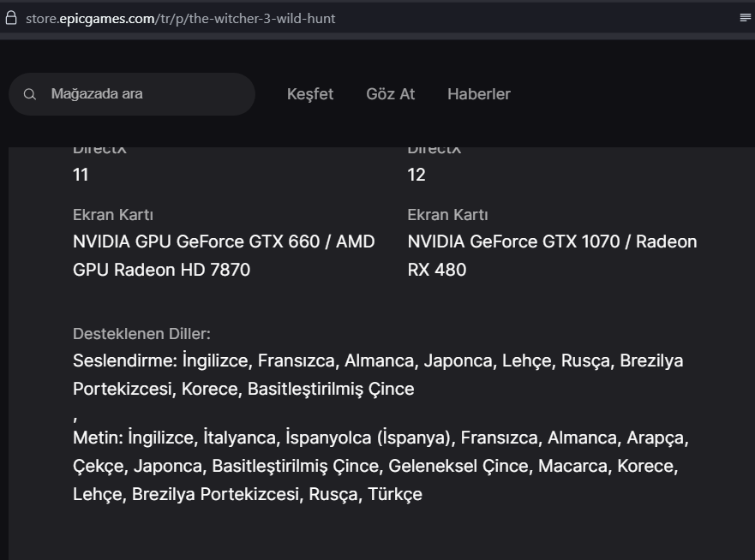
Task: Click the DirectX value 12
Action: (x=416, y=175)
